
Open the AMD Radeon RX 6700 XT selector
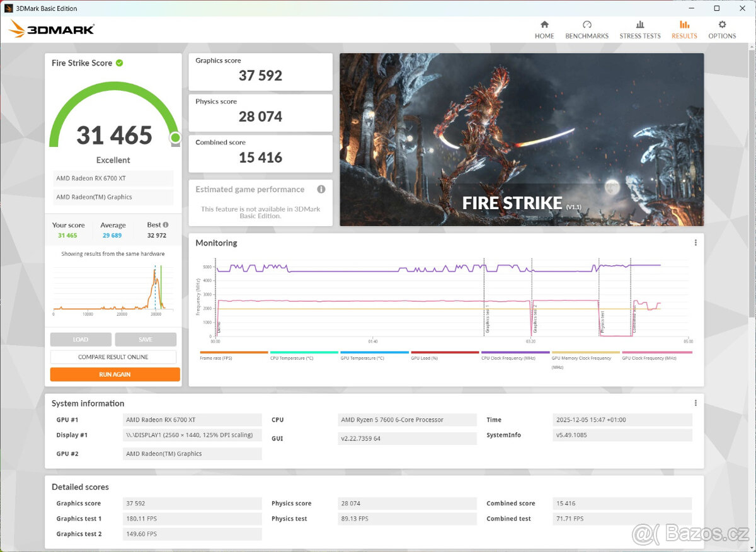pos(113,178)
